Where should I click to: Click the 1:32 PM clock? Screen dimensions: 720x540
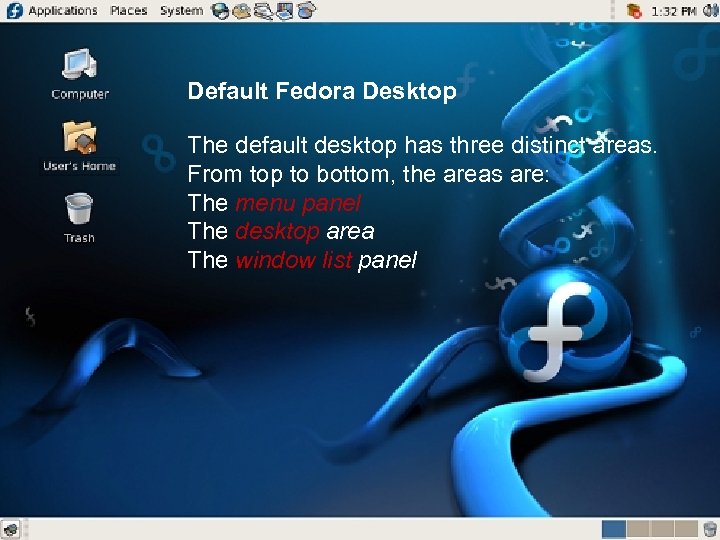[x=674, y=11]
